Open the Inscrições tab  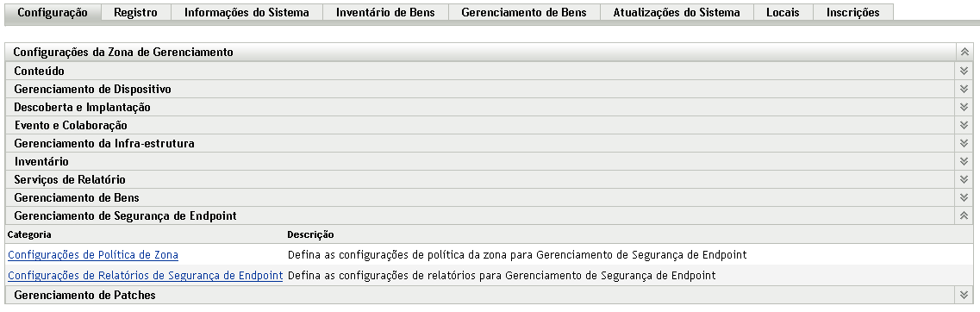tap(853, 13)
